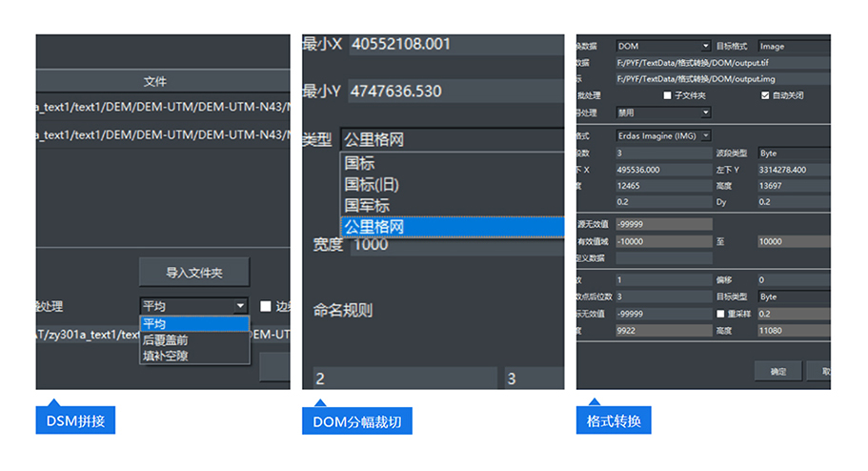Click the 最小Y value field
868x471 pixels.
[455, 92]
